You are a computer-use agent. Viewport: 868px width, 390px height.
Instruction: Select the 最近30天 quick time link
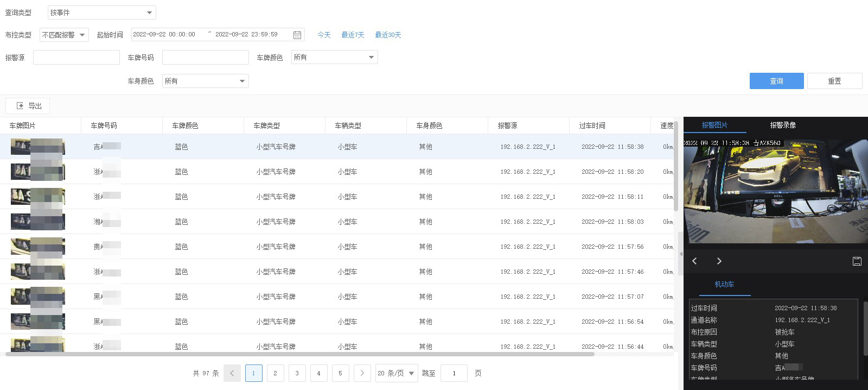point(388,35)
